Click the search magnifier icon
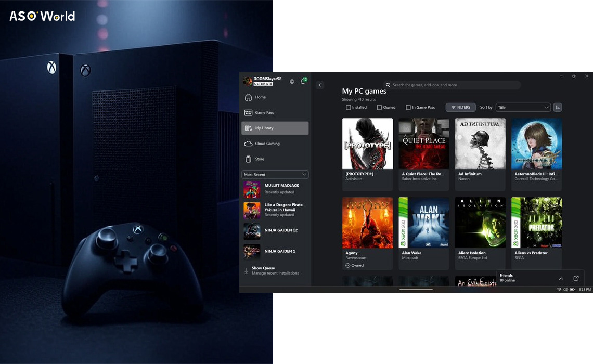The image size is (593, 364). click(x=388, y=85)
